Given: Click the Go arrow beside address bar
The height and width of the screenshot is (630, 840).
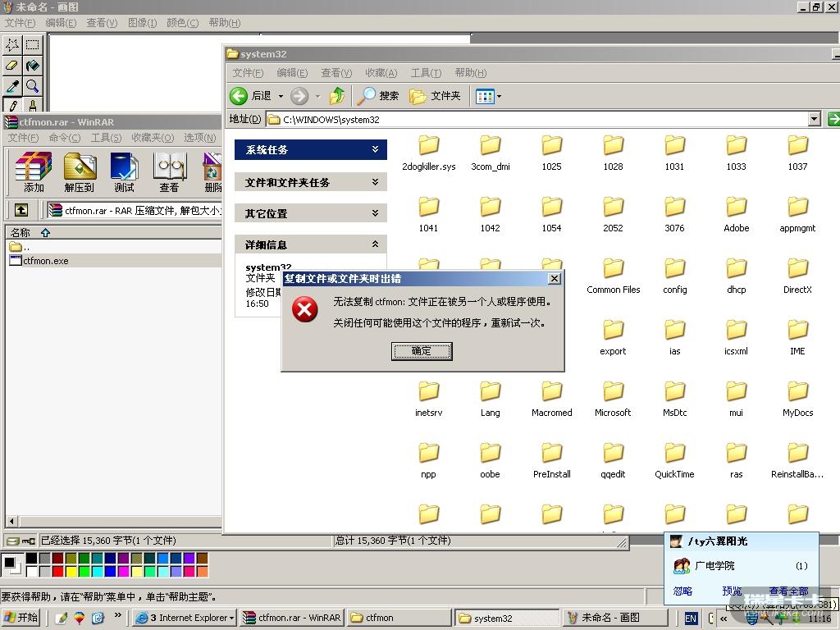Looking at the screenshot, I should tap(833, 119).
